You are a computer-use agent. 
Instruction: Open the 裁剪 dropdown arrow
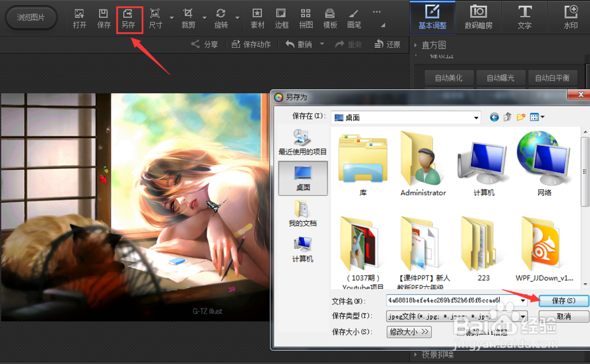click(204, 18)
